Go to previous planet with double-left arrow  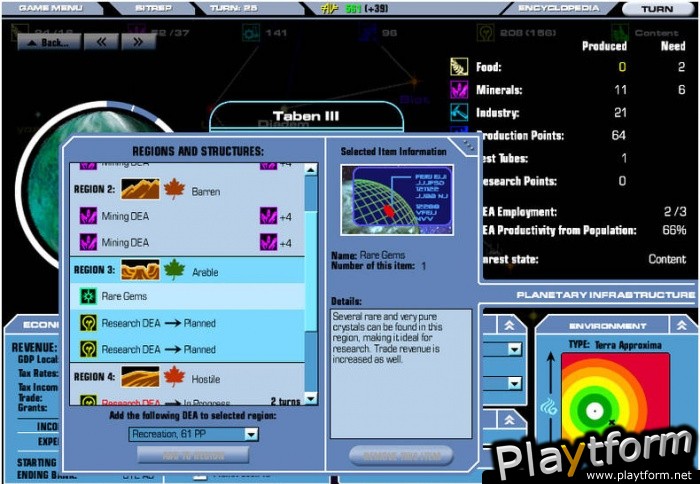pyautogui.click(x=101, y=42)
